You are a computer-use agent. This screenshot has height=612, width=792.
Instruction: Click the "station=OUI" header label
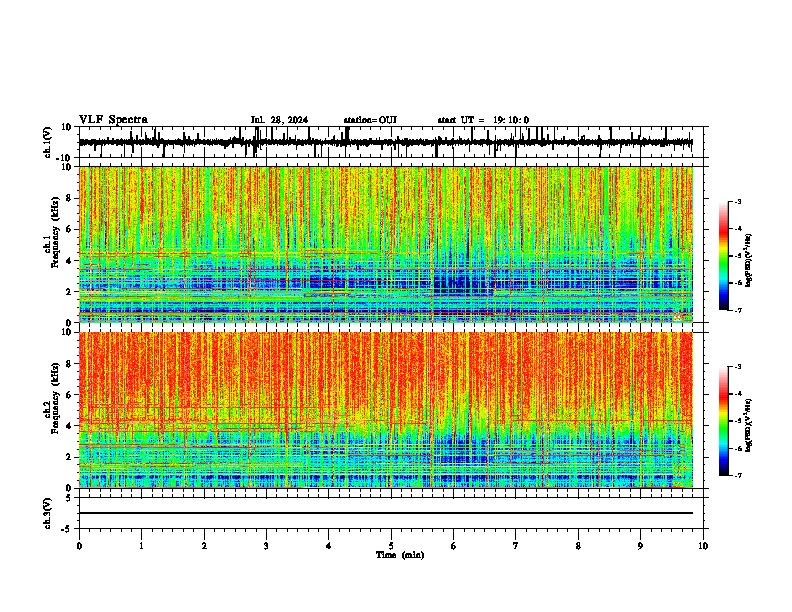[x=370, y=120]
